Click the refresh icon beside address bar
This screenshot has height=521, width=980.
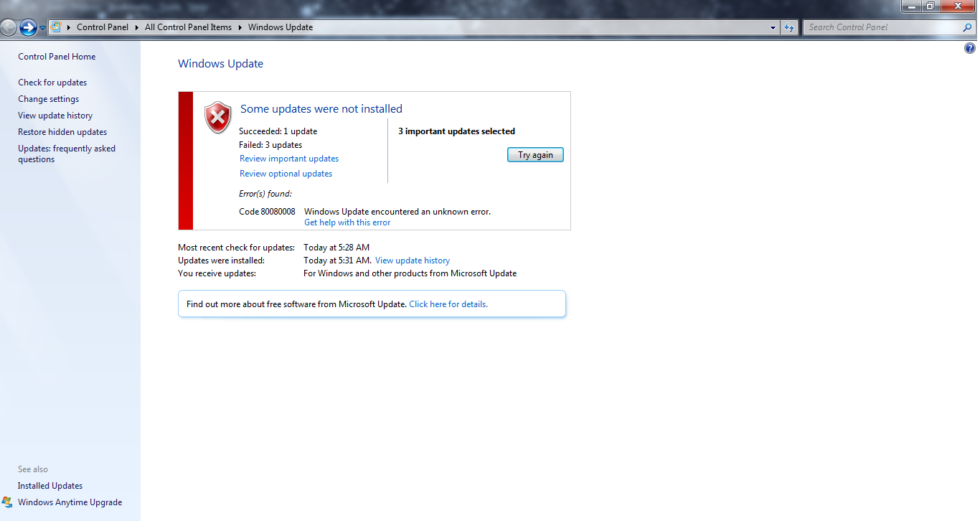(789, 27)
